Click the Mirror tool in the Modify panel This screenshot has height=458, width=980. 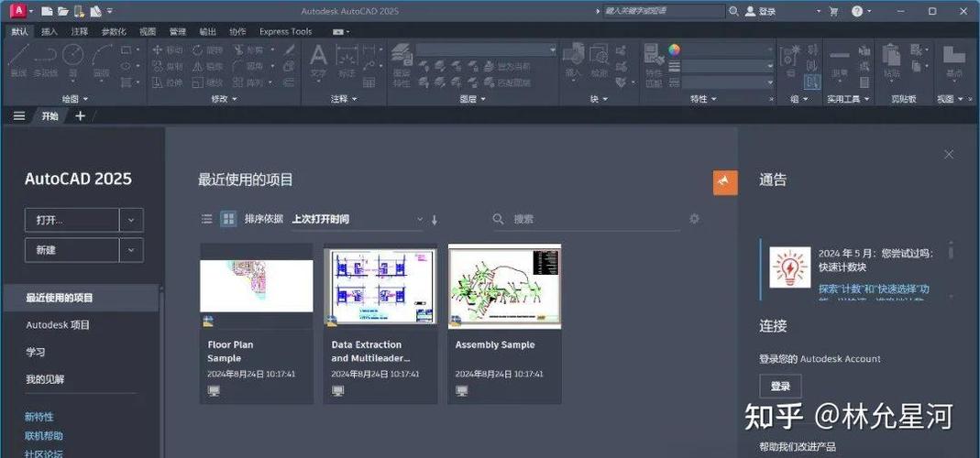click(207, 66)
